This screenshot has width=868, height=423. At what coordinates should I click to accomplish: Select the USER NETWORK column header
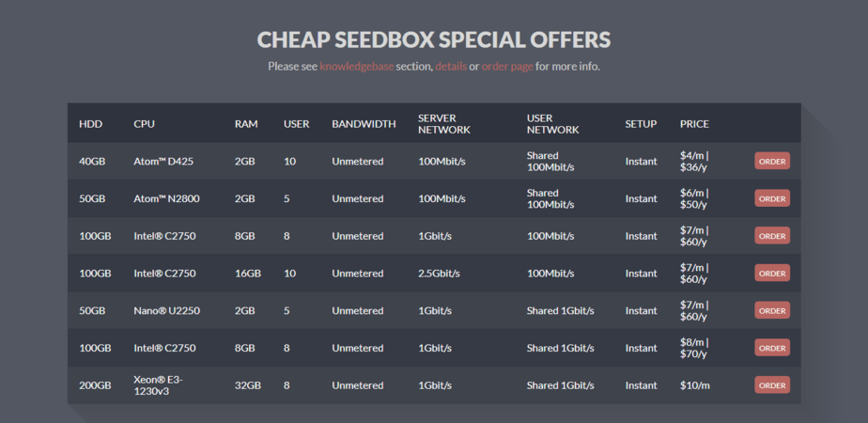click(552, 124)
